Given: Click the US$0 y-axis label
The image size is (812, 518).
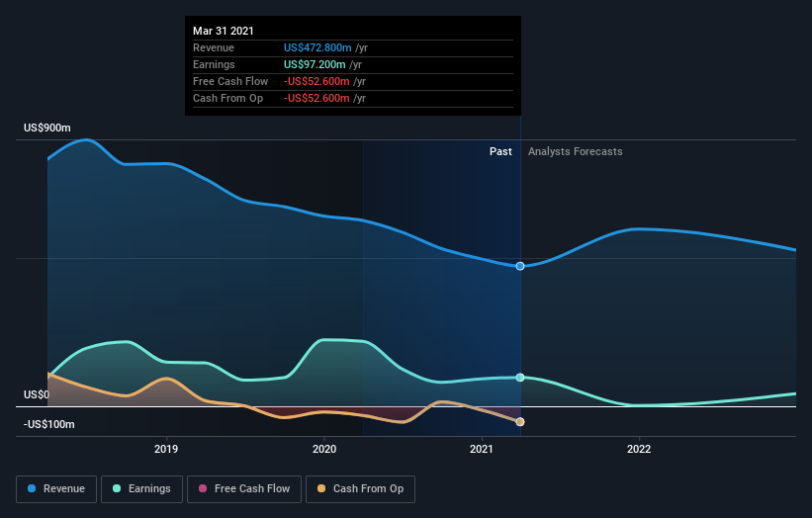Looking at the screenshot, I should (x=37, y=394).
